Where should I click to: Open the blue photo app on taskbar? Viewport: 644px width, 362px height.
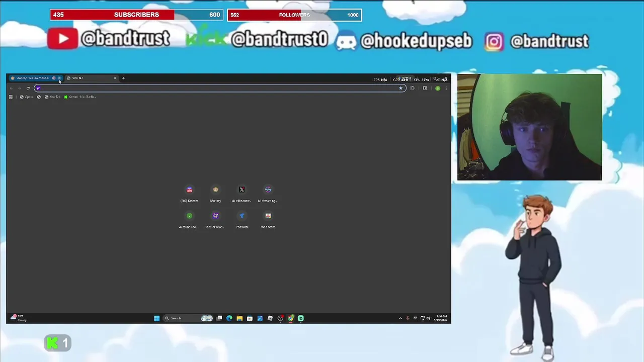(260, 318)
